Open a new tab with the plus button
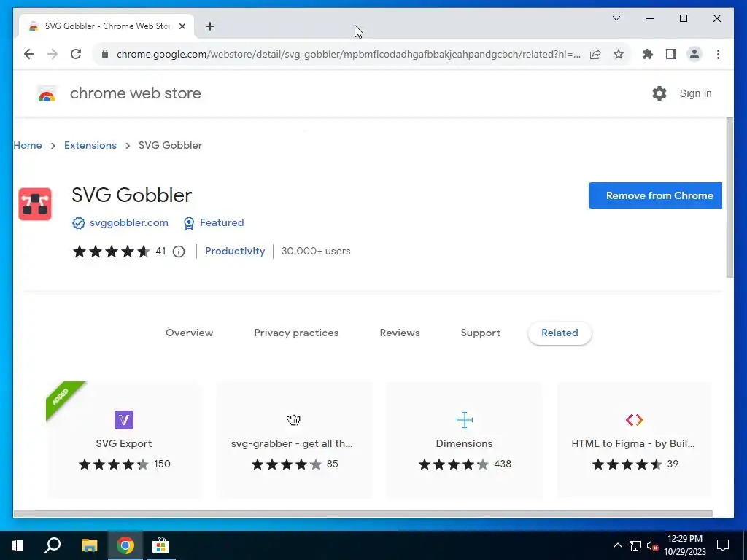The width and height of the screenshot is (747, 560). pos(210,26)
